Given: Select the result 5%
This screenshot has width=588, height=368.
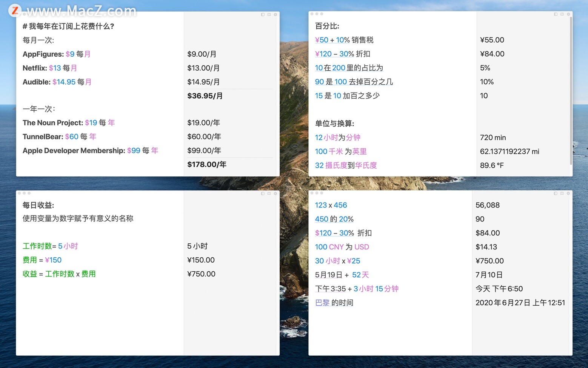Looking at the screenshot, I should [485, 68].
